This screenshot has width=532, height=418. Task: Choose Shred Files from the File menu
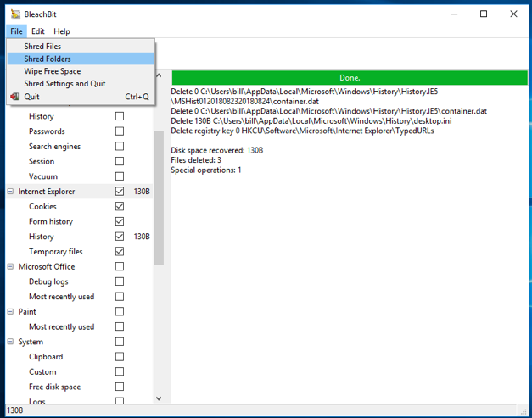42,47
